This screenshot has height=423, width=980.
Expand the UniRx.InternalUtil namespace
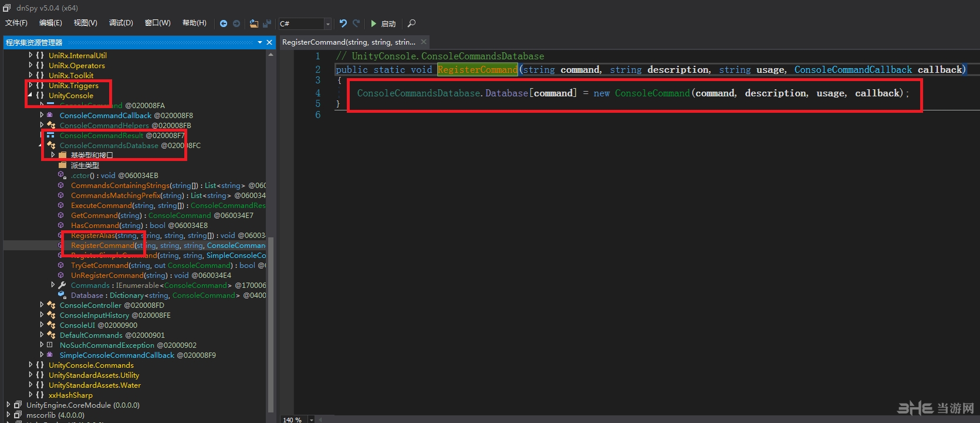pos(31,55)
